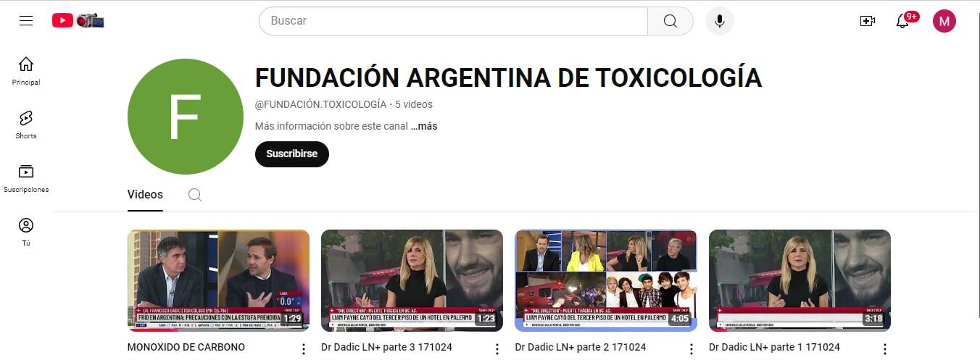980x360 pixels.
Task: Search within channel using magnifier icon
Action: tap(194, 195)
